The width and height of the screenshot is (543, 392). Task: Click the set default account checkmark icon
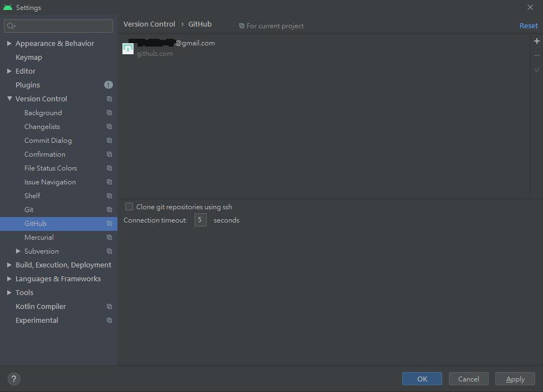click(536, 70)
